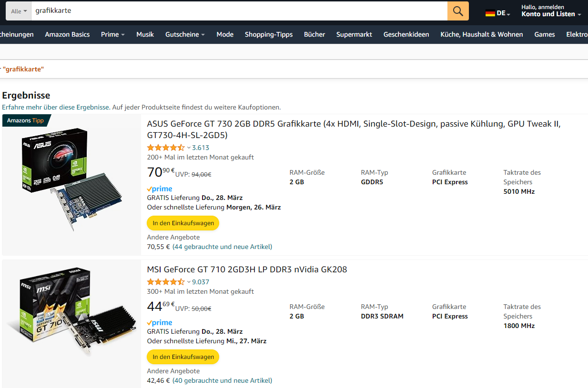Expand rating popover arrow for ASUS GT 730

189,148
